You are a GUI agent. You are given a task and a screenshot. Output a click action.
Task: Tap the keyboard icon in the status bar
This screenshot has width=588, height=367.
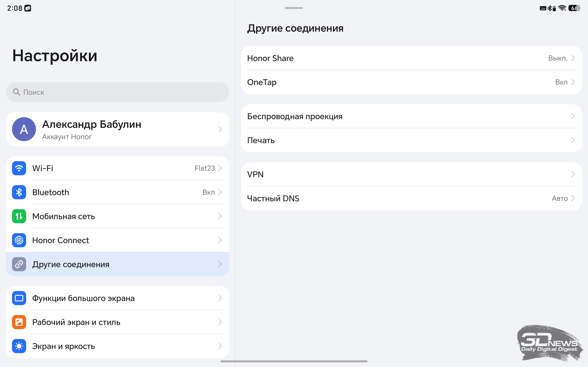(543, 8)
